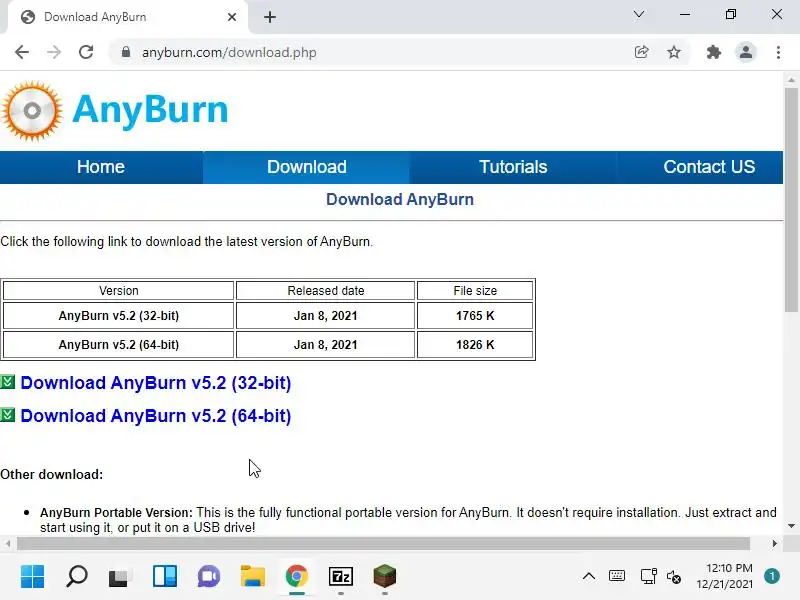Click the share page icon

[x=641, y=52]
